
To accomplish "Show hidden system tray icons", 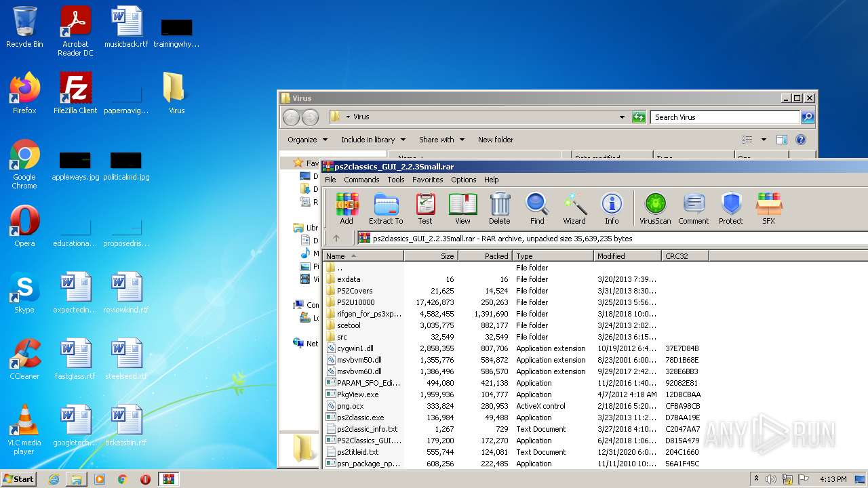I will (x=756, y=479).
